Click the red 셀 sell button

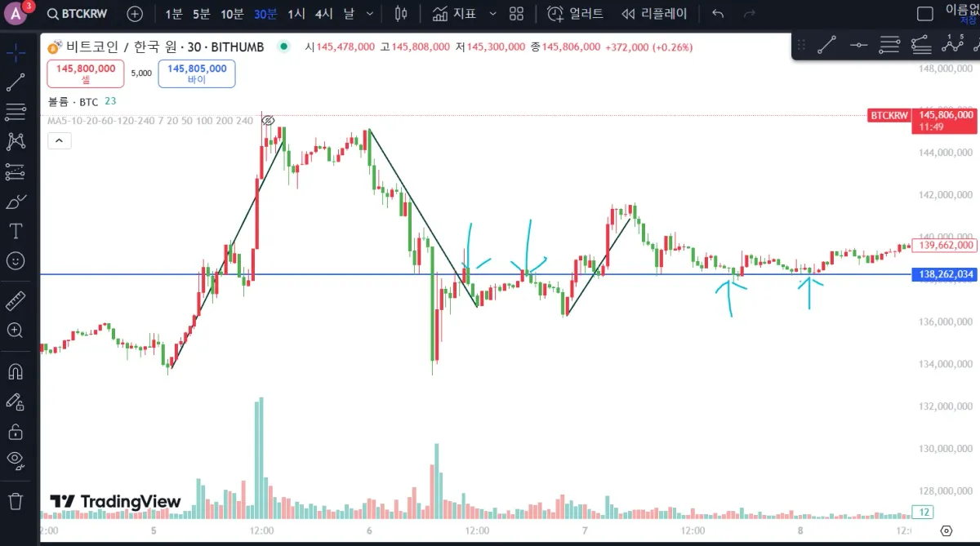(x=86, y=73)
